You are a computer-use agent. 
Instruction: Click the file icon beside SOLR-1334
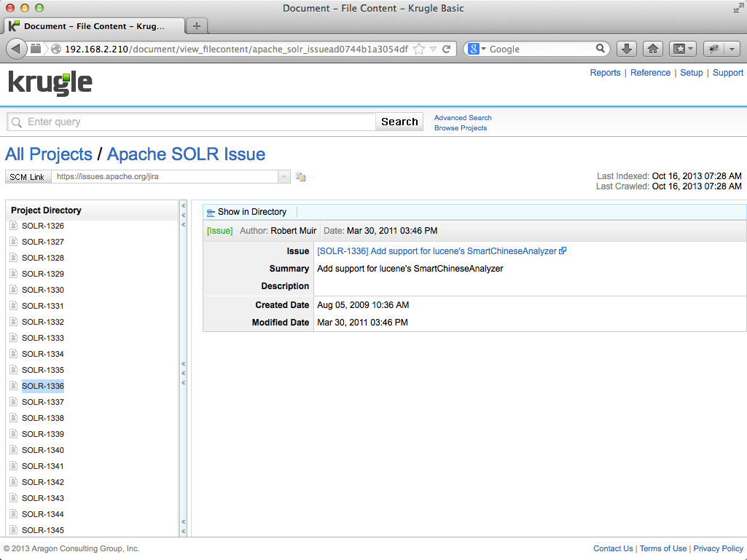[x=14, y=354]
